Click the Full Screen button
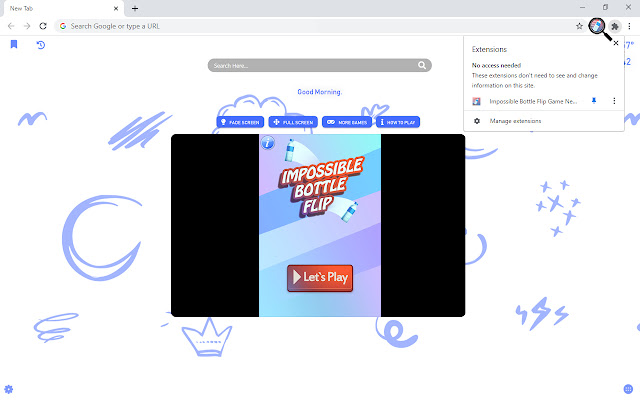 (293, 122)
